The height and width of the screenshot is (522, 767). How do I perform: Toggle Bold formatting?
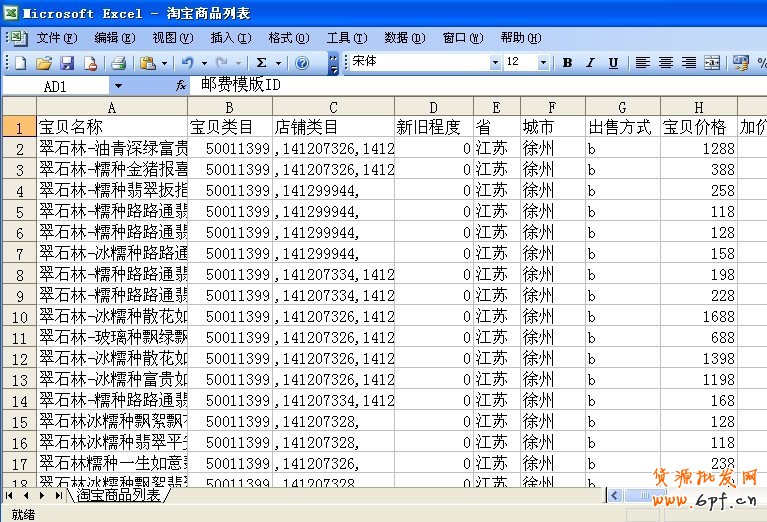point(567,63)
